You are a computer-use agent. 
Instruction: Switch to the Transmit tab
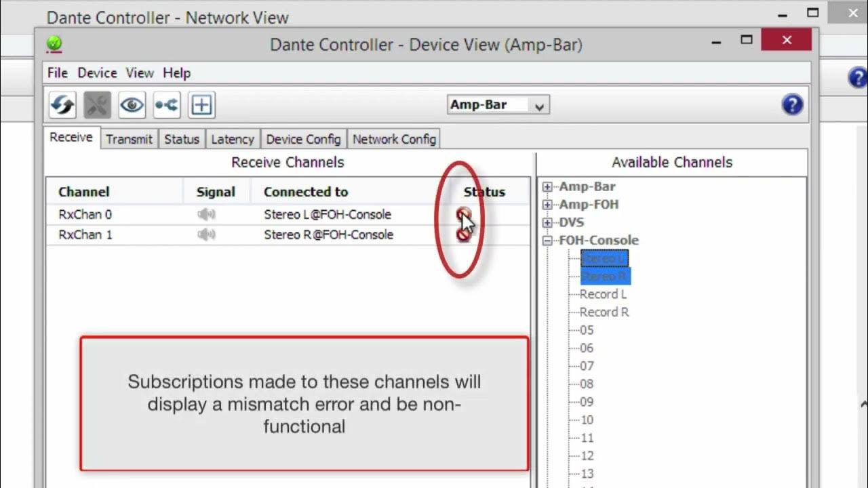[x=129, y=139]
